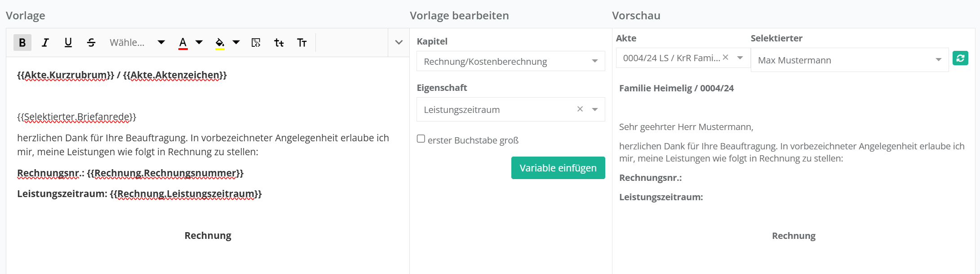Image resolution: width=980 pixels, height=274 pixels.
Task: Clear the Leistungszeitraum property selection
Action: [x=580, y=109]
